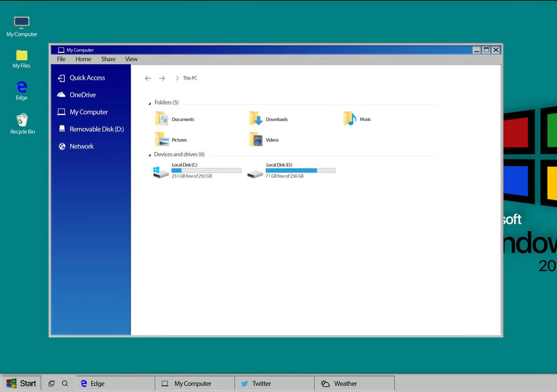Click the Downloads folder label
Image resolution: width=557 pixels, height=392 pixels.
click(x=277, y=119)
